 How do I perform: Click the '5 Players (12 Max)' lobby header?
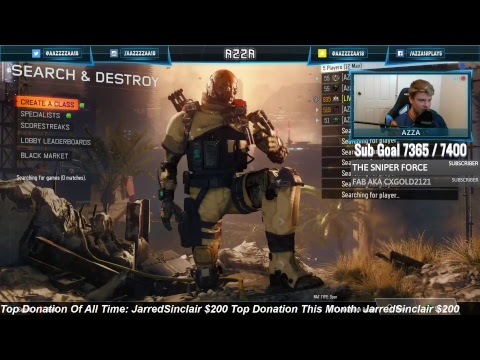(341, 67)
